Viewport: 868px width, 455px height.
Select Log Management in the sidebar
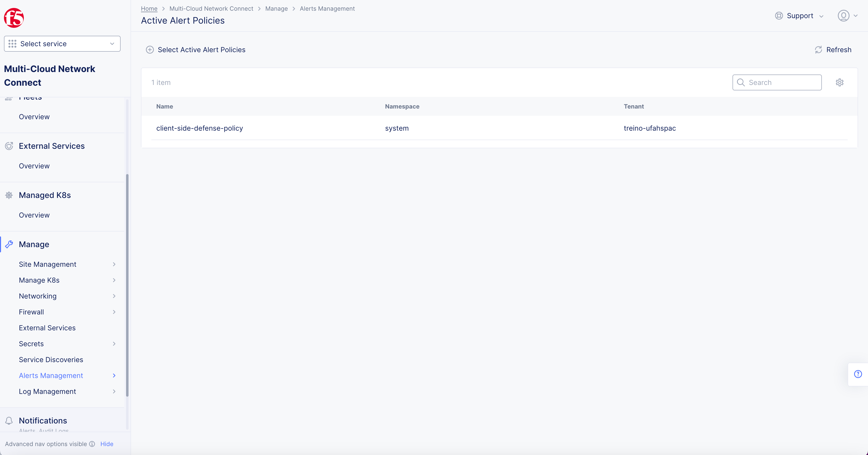pos(47,391)
